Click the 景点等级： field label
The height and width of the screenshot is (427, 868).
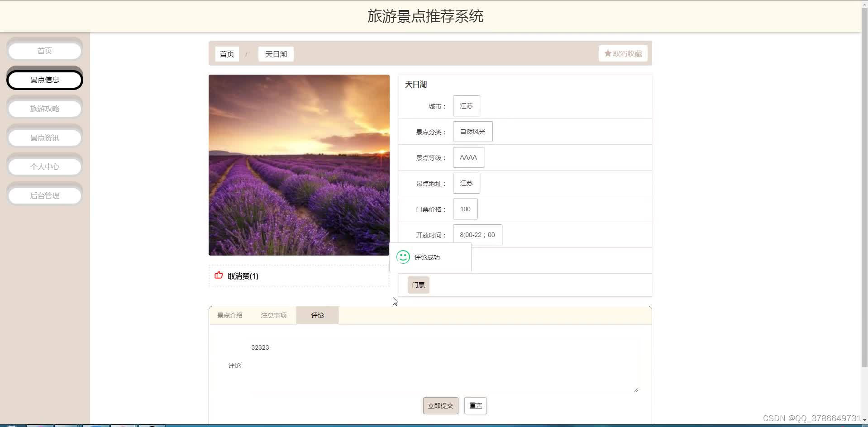[x=431, y=158]
